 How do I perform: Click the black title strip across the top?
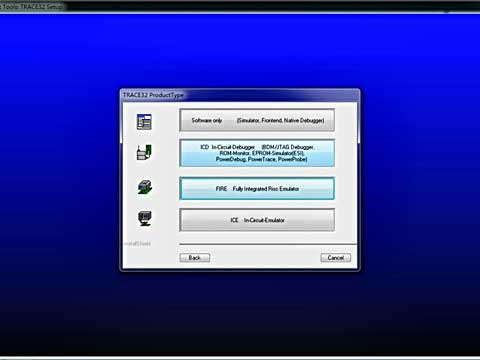point(240,6)
